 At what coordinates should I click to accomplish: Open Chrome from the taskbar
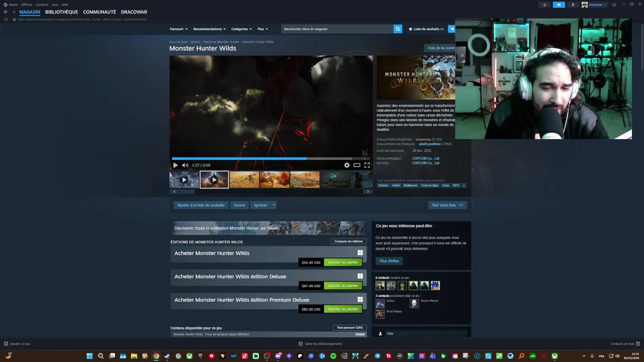pyautogui.click(x=156, y=356)
